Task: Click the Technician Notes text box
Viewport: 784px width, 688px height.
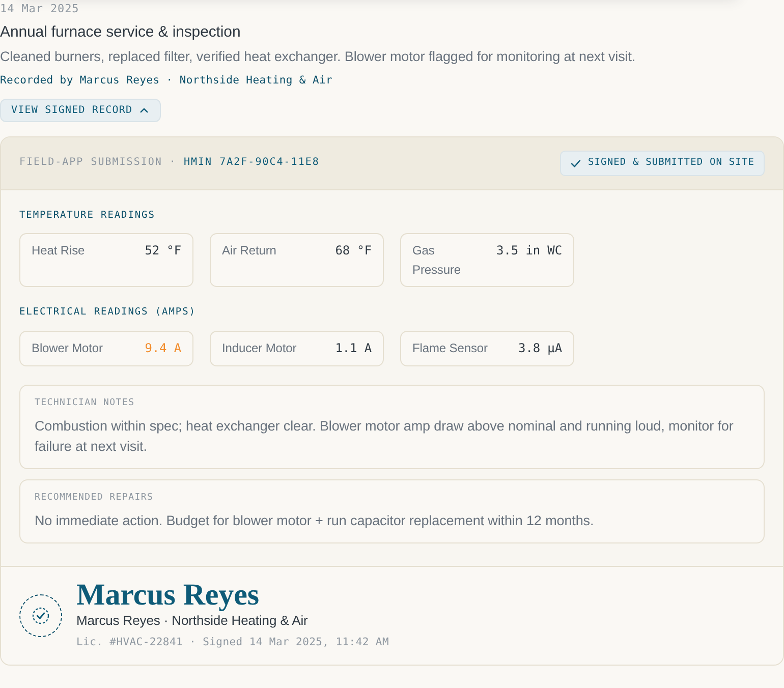Action: click(x=392, y=427)
